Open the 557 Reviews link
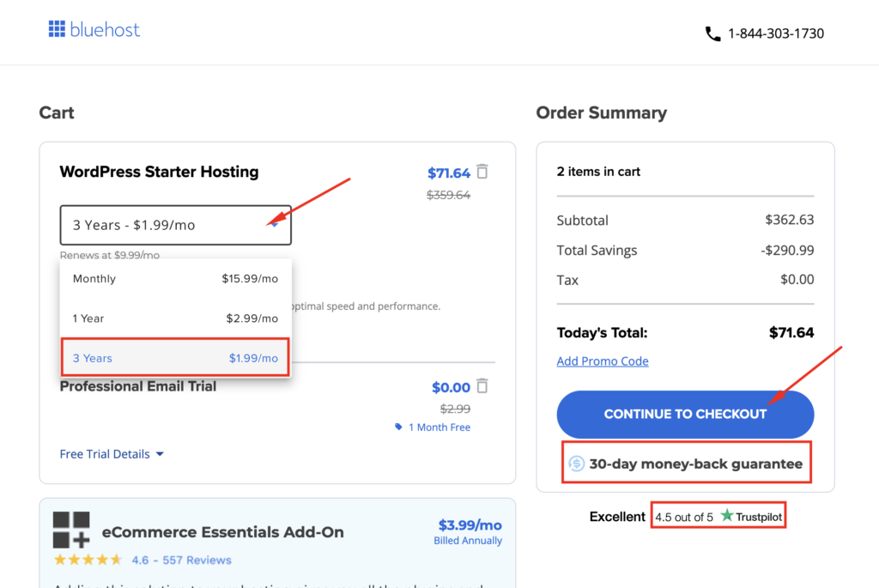879x588 pixels. pos(197,560)
